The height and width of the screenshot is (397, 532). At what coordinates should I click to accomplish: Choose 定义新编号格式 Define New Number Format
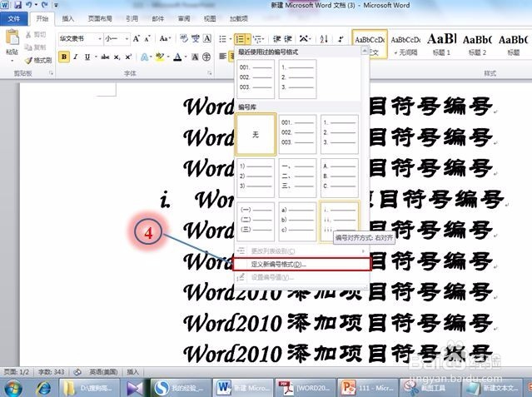coord(302,264)
